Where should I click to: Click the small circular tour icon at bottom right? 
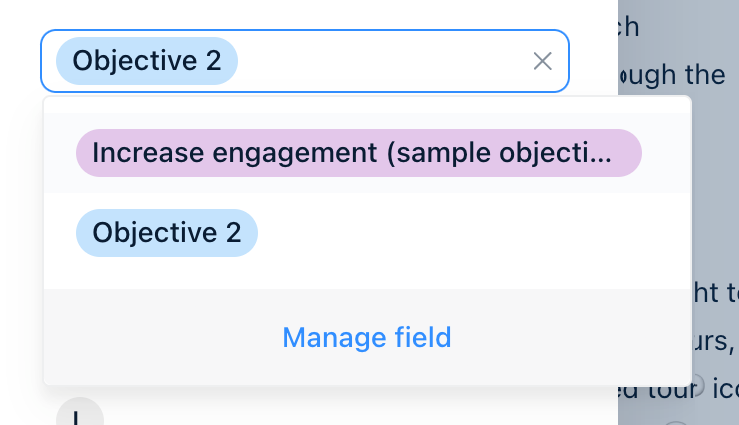tap(698, 384)
